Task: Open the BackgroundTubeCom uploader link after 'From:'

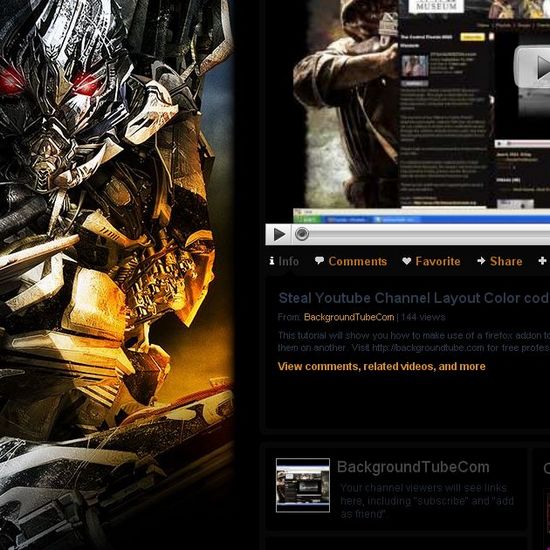Action: [349, 317]
